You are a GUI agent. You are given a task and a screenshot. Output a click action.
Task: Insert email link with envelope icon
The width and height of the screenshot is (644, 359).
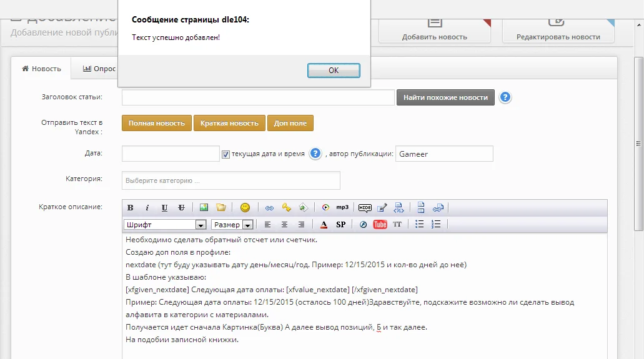[303, 207]
